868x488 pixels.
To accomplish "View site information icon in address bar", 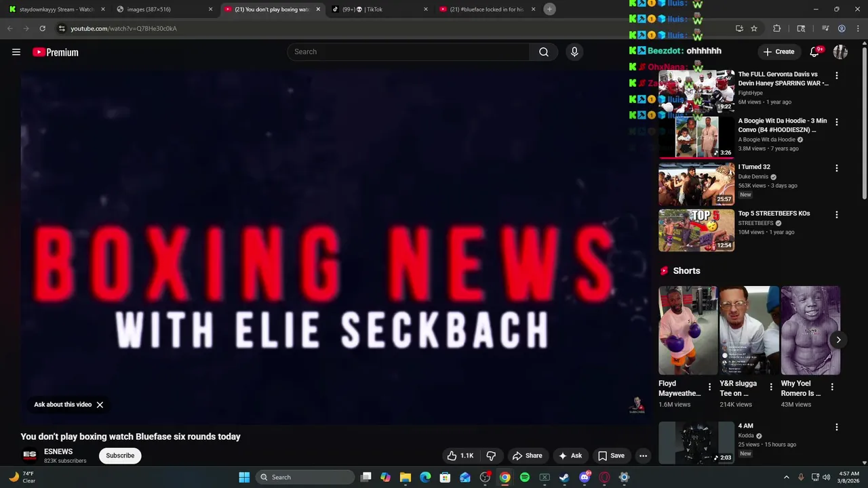I will click(62, 28).
